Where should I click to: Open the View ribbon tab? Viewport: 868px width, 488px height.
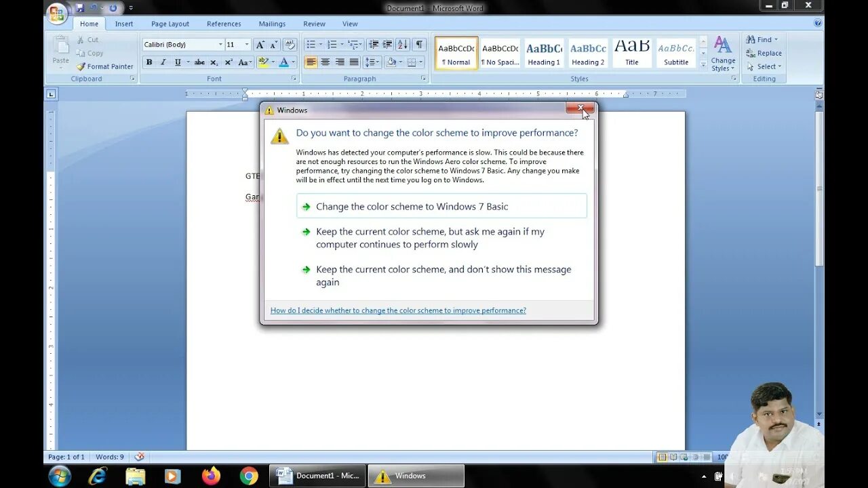pyautogui.click(x=350, y=24)
